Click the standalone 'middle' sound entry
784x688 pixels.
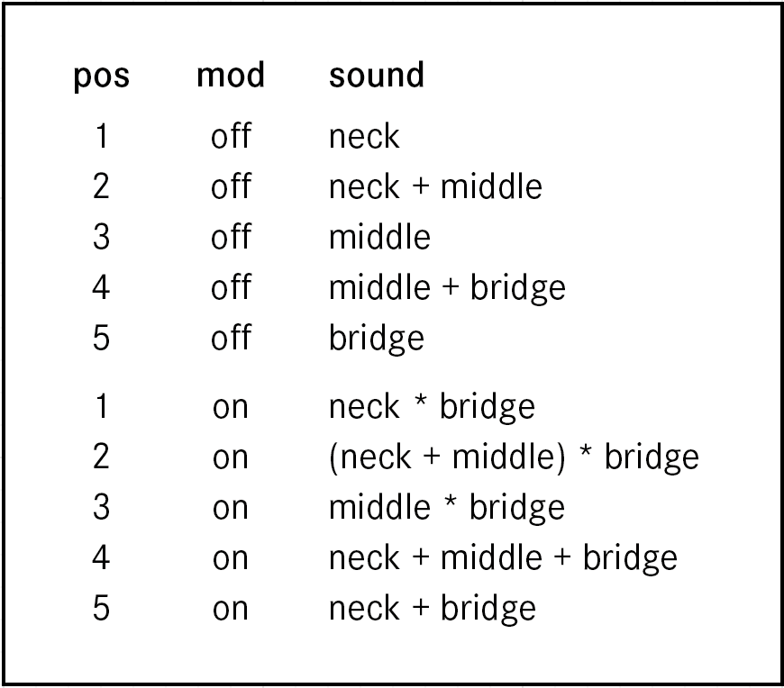click(379, 237)
